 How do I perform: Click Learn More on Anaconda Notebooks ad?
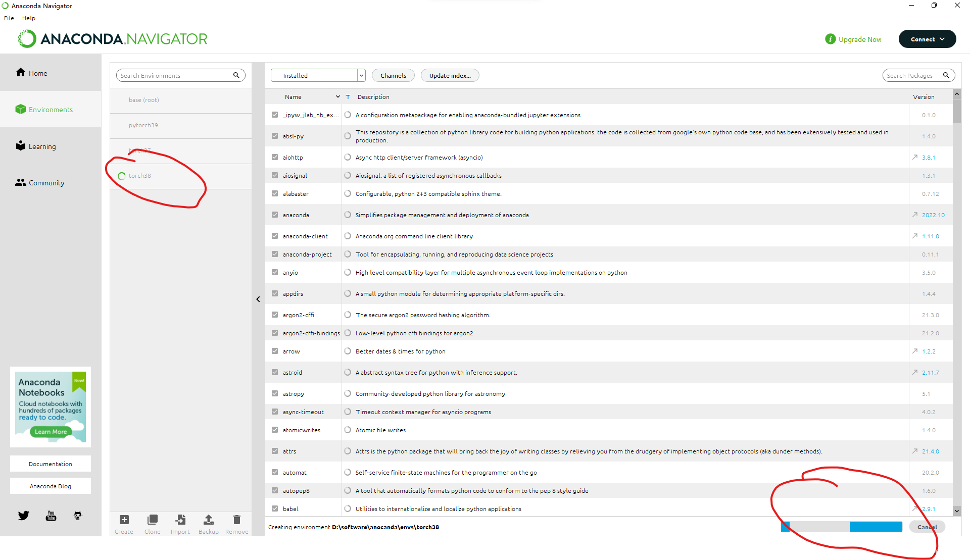(x=51, y=431)
